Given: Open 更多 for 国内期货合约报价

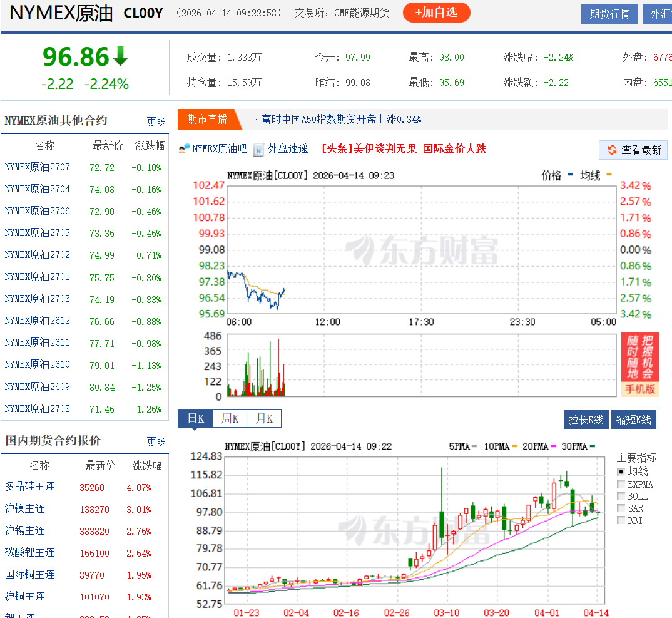Looking at the screenshot, I should [156, 441].
